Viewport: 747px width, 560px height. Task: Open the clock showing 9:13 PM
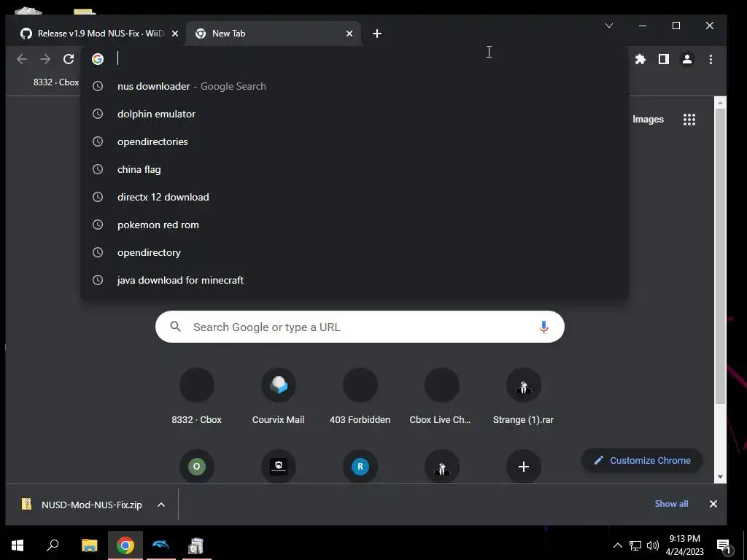point(684,545)
